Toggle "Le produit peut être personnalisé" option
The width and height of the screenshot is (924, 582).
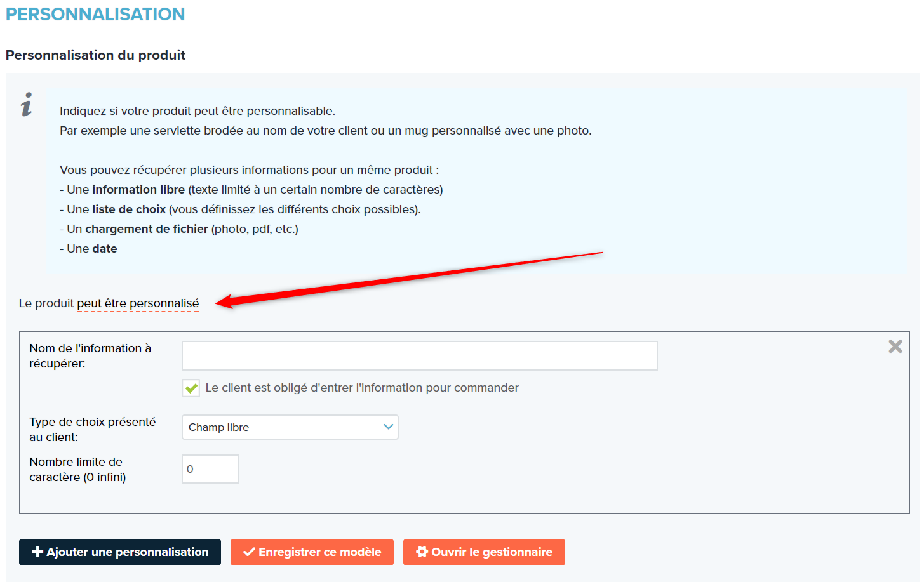[x=109, y=303]
